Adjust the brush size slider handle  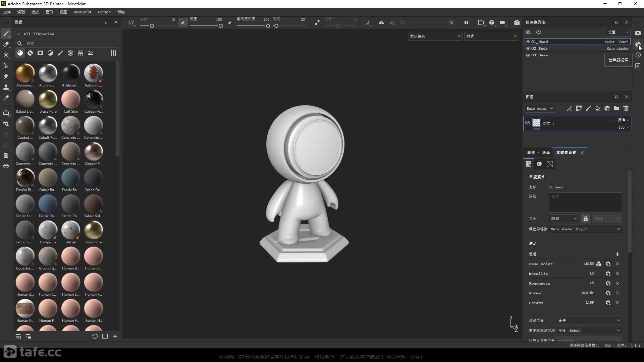click(152, 26)
